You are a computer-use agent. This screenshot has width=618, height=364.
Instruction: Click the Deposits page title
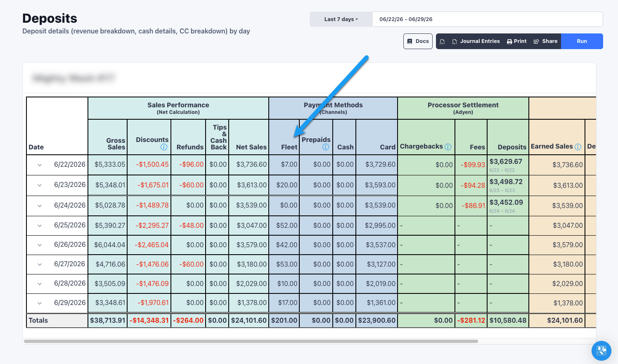(x=50, y=18)
